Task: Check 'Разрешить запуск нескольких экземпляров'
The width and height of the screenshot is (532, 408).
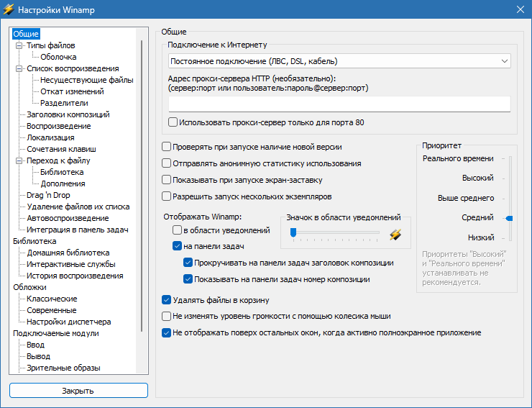Action: (166, 196)
